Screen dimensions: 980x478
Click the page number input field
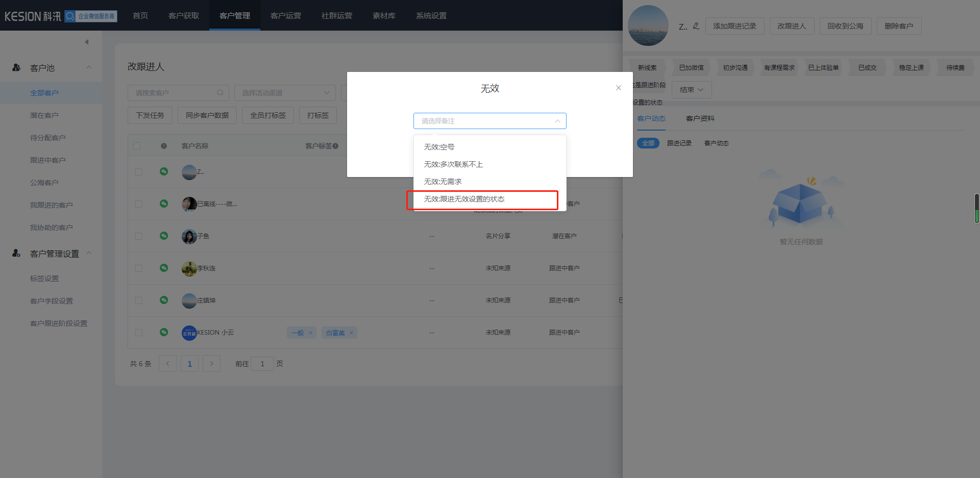coord(262,364)
